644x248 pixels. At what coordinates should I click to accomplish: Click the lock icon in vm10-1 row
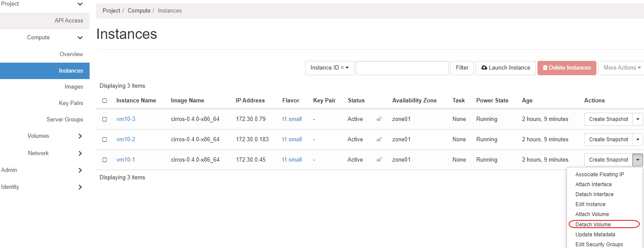click(x=379, y=160)
